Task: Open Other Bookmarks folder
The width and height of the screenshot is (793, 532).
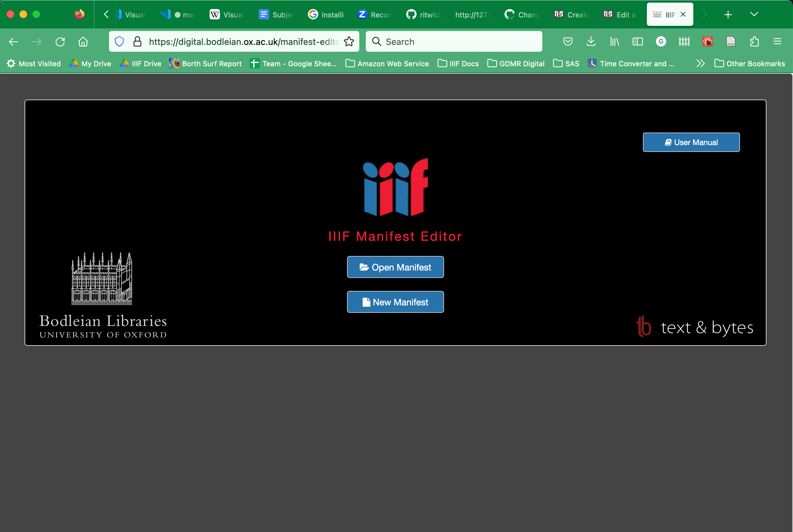Action: pos(750,63)
